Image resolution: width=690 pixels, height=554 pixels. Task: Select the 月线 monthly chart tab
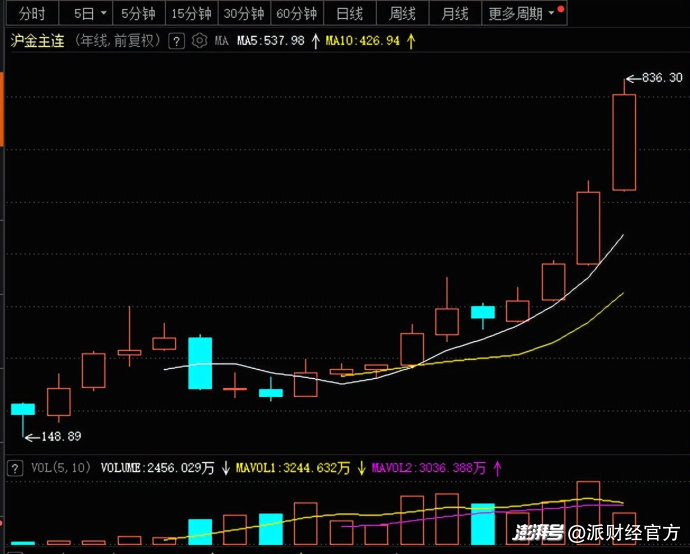point(455,14)
